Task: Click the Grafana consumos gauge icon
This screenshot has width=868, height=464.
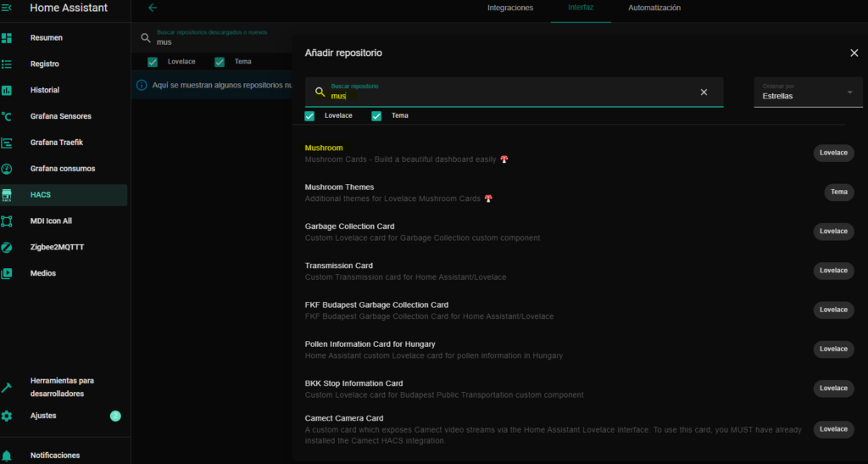Action: pos(7,168)
